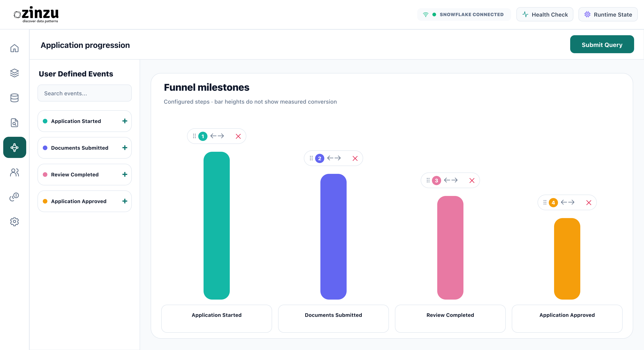Move step 1 right with arrow

pyautogui.click(x=221, y=136)
